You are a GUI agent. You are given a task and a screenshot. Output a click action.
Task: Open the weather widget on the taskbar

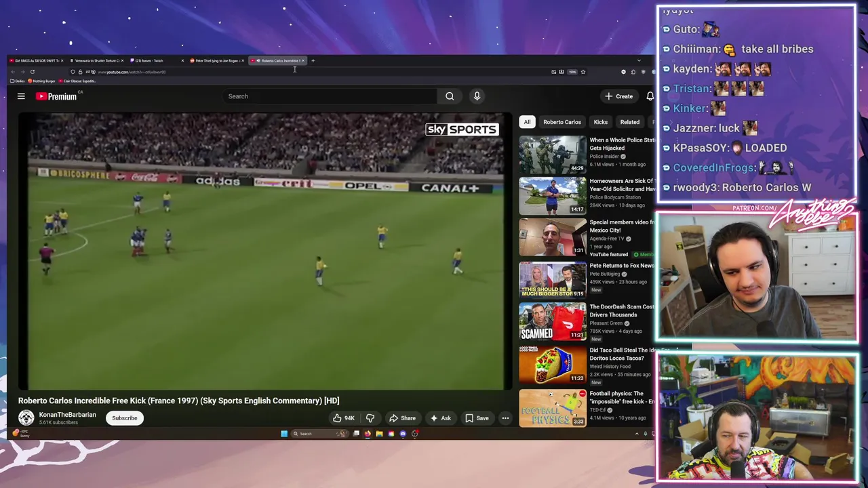(21, 432)
